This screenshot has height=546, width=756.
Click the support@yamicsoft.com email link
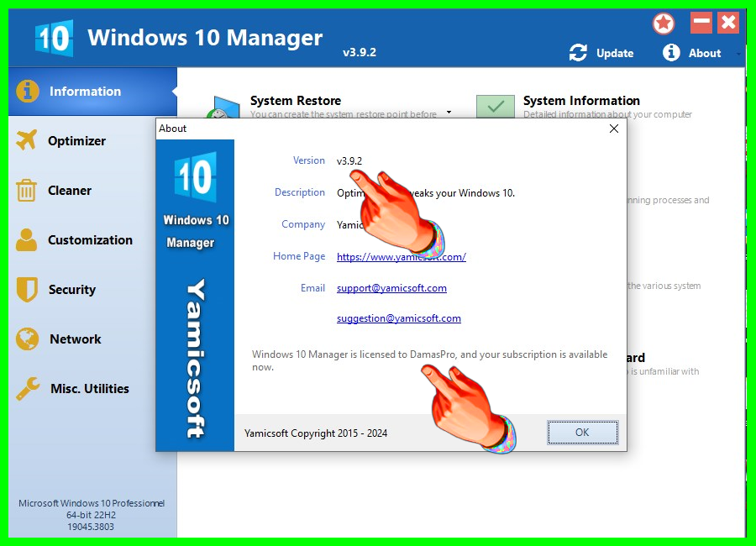click(x=391, y=288)
